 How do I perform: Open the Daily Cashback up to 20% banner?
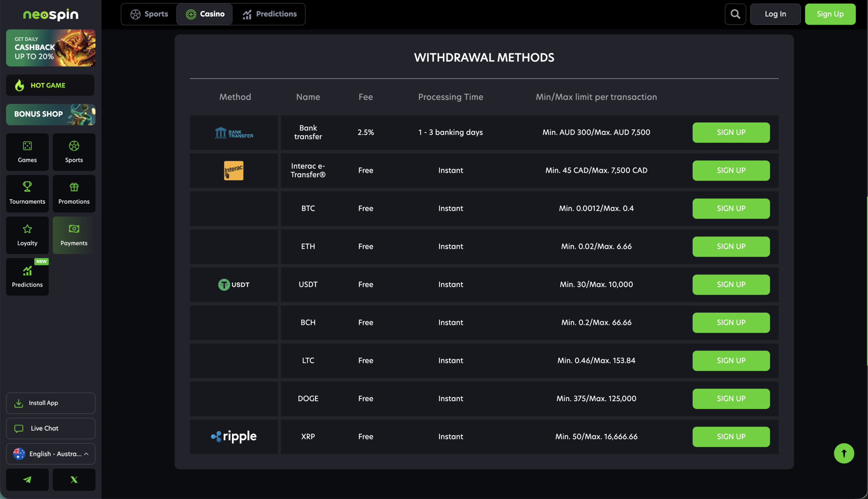coord(51,48)
